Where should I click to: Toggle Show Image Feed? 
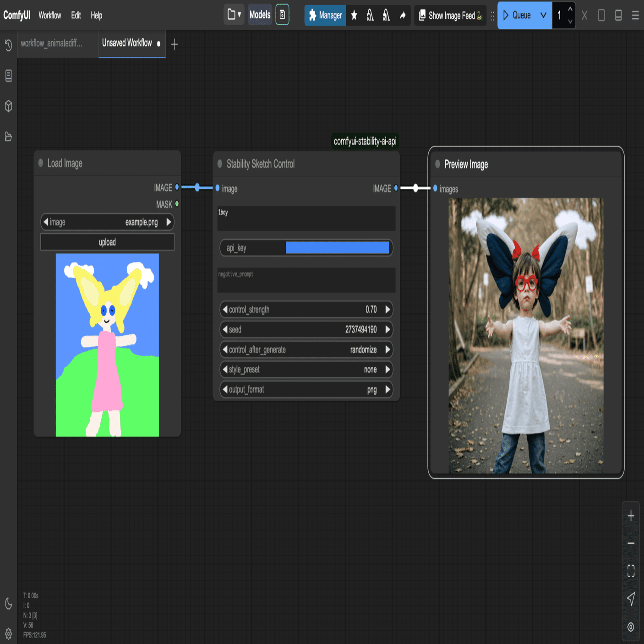(x=450, y=15)
